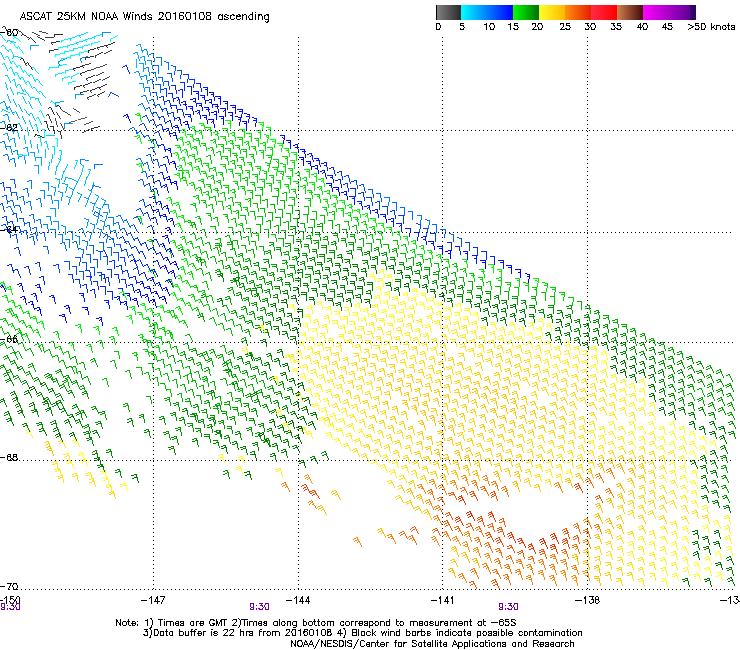This screenshot has width=740, height=650.
Task: Select the '-144' longitude axis label
Action: click(x=298, y=600)
